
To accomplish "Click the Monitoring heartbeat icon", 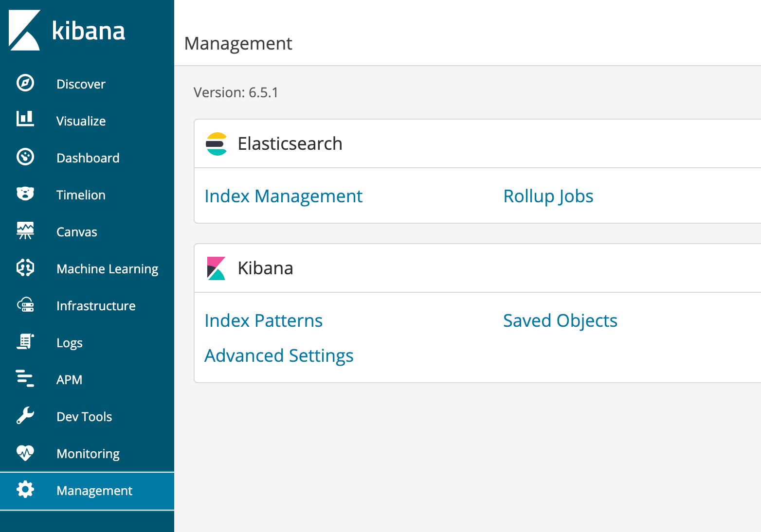I will click(x=25, y=453).
